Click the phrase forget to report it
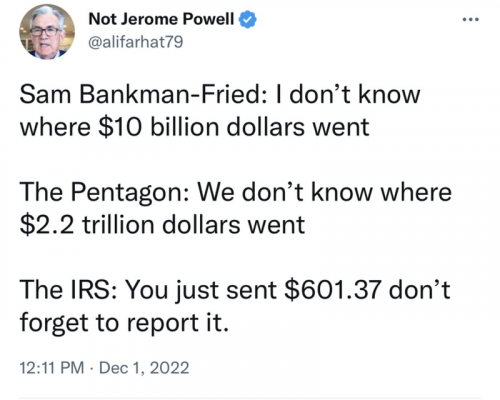Viewport: 500px width, 400px height. click(x=125, y=322)
